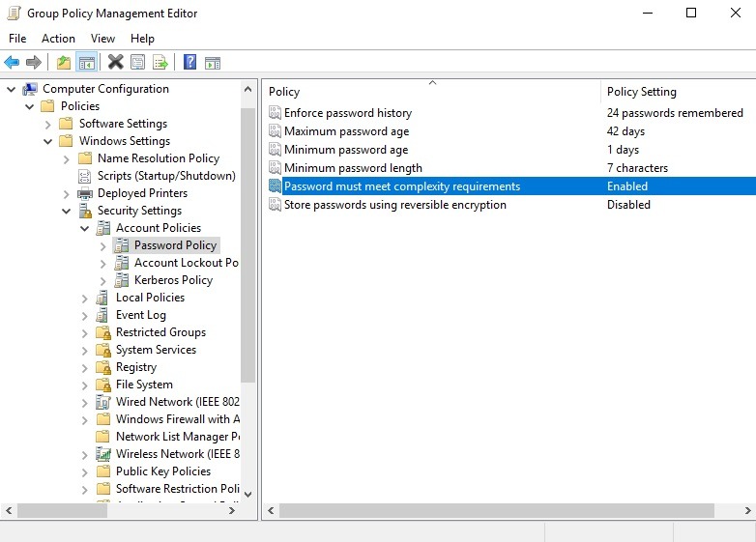Toggle Show/Hide Action Pane toolbar icon
Image resolution: width=756 pixels, height=542 pixels.
213,63
